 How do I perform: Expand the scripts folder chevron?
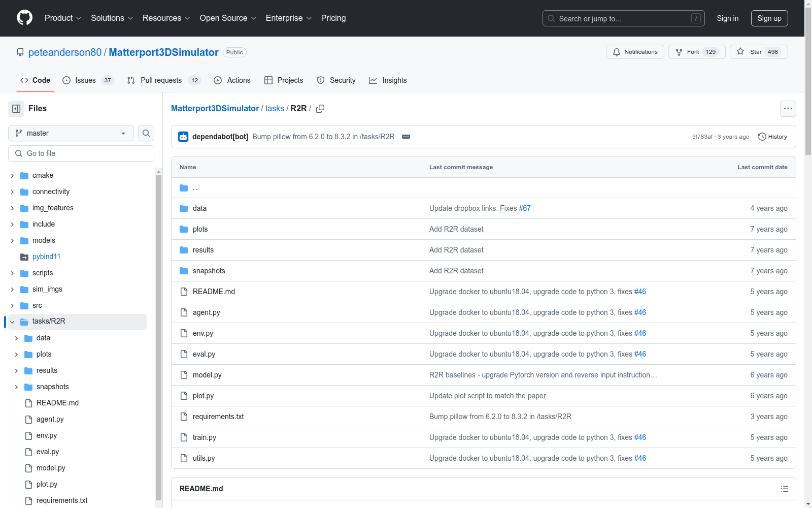pos(12,273)
